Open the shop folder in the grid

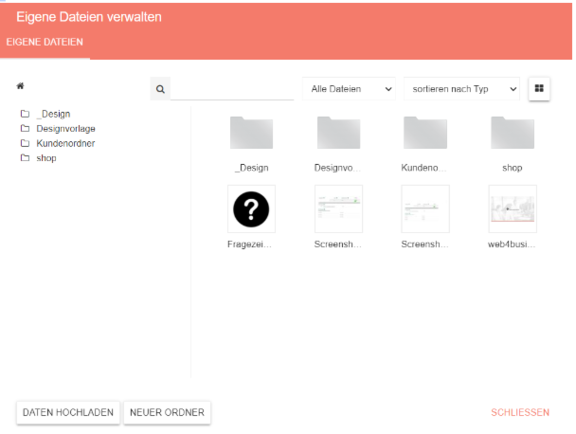pos(512,133)
